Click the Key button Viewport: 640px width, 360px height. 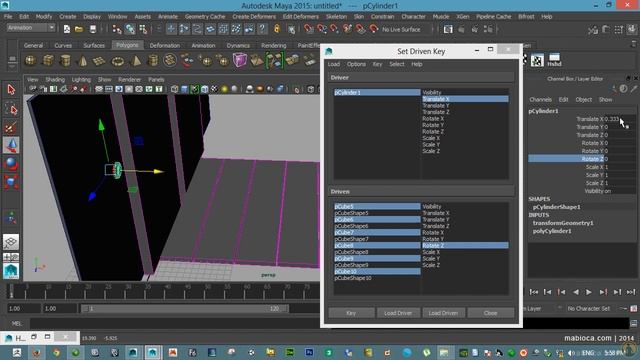[351, 313]
